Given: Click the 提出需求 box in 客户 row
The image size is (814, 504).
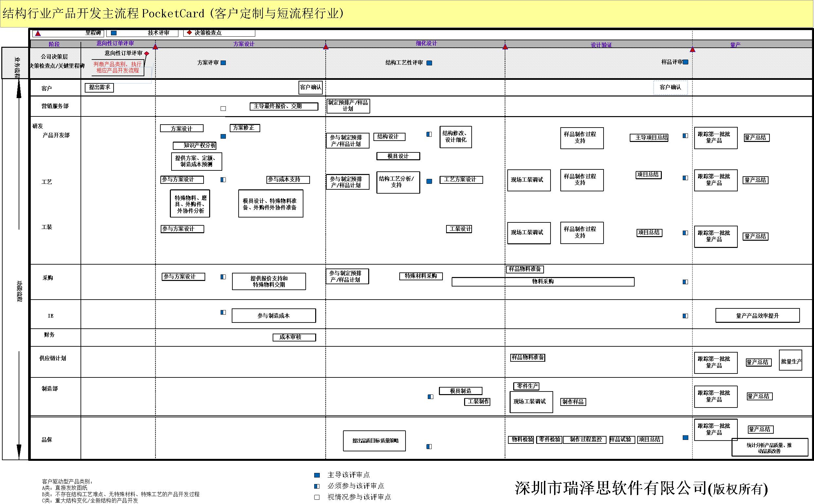Looking at the screenshot, I should click(x=99, y=87).
